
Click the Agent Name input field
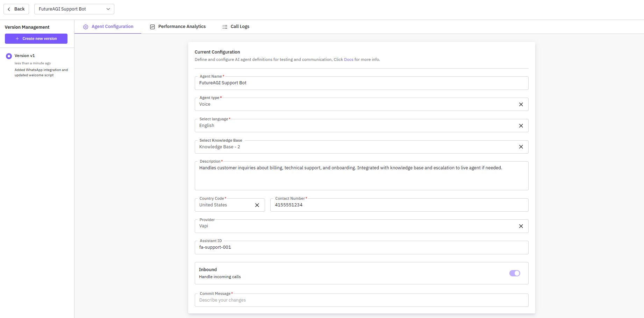point(362,83)
